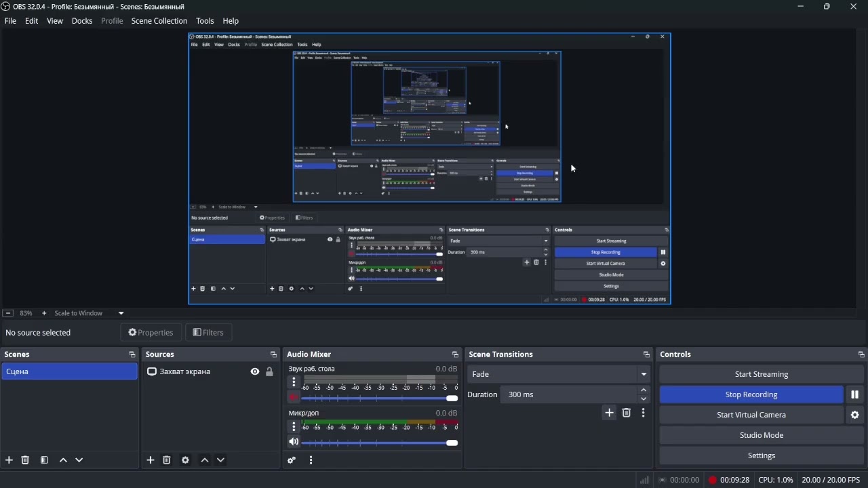This screenshot has width=868, height=488.
Task: Open scene filters icon in Scenes panel
Action: [45, 461]
